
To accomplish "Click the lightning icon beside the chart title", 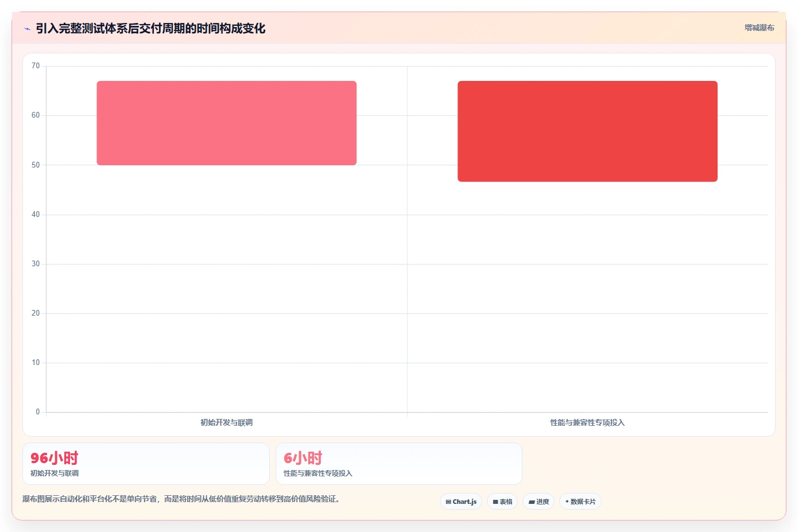I will coord(27,29).
